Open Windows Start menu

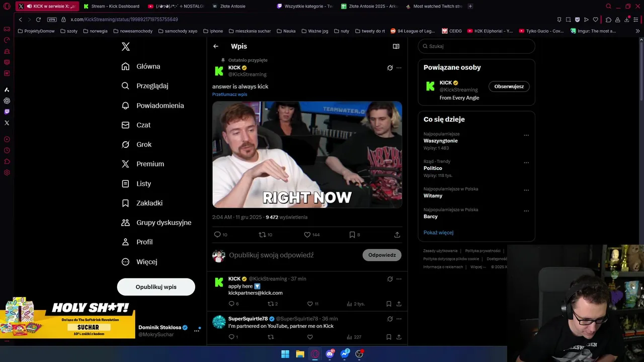285,354
